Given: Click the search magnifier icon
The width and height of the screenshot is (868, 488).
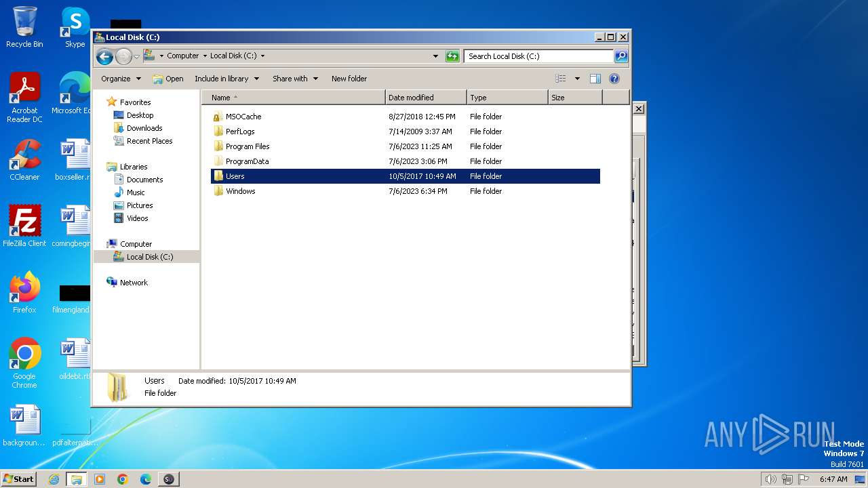Looking at the screenshot, I should click(620, 56).
